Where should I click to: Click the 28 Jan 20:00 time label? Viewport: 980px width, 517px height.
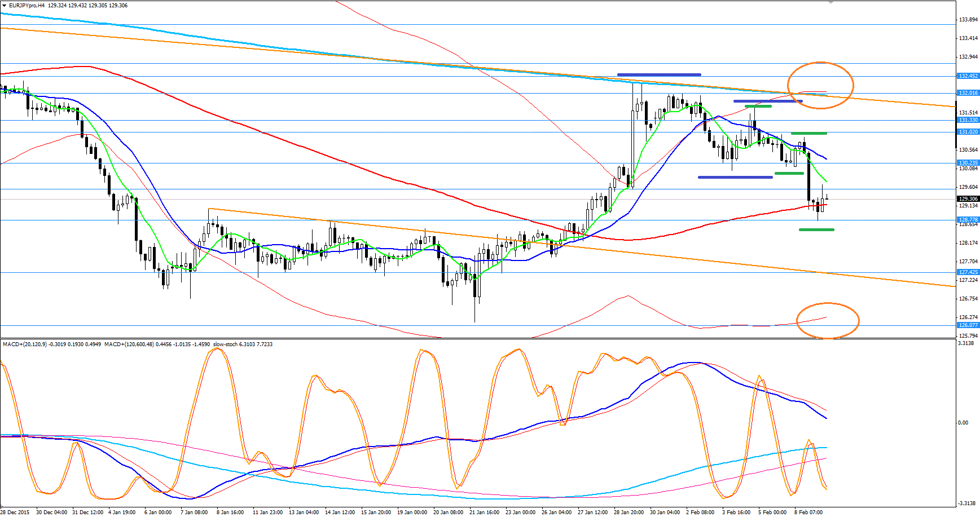click(x=629, y=512)
